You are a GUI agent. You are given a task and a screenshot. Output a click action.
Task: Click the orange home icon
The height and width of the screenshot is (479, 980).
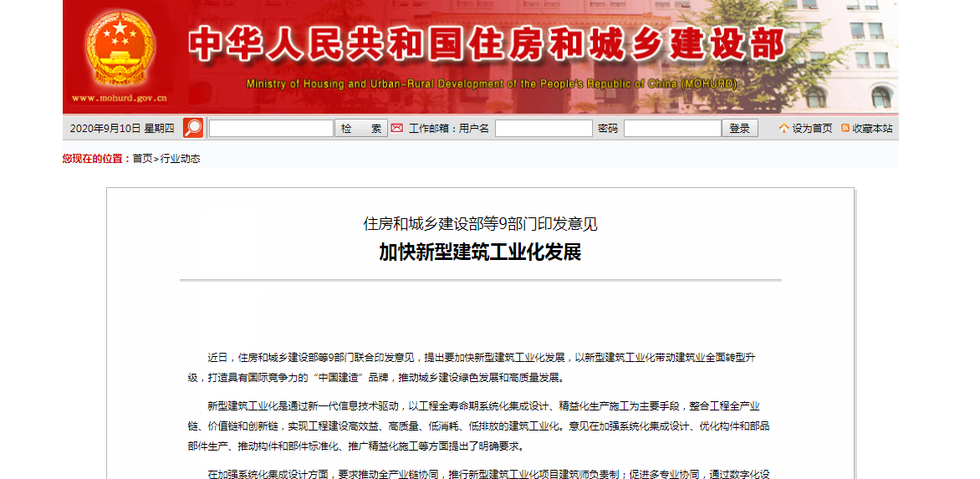pyautogui.click(x=783, y=129)
